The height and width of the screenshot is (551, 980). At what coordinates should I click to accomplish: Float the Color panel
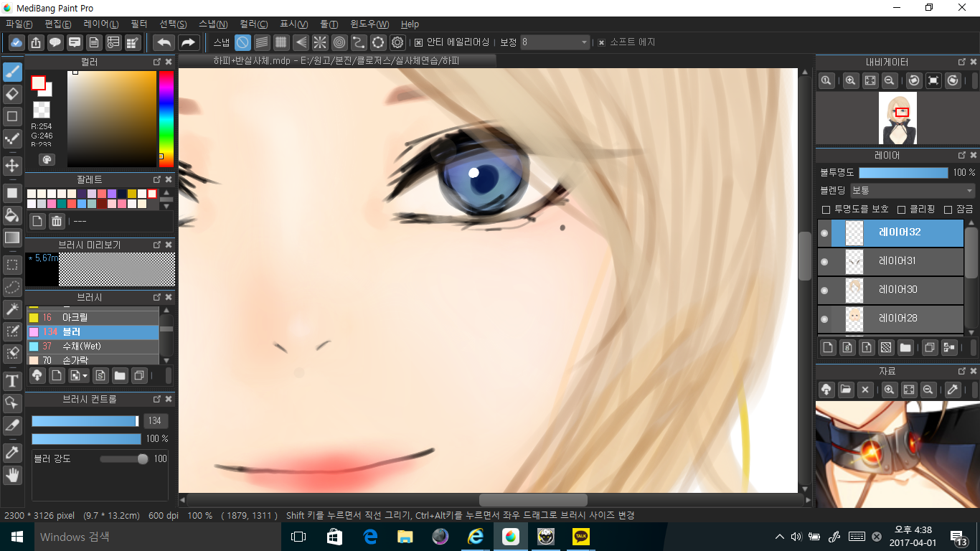pyautogui.click(x=157, y=62)
